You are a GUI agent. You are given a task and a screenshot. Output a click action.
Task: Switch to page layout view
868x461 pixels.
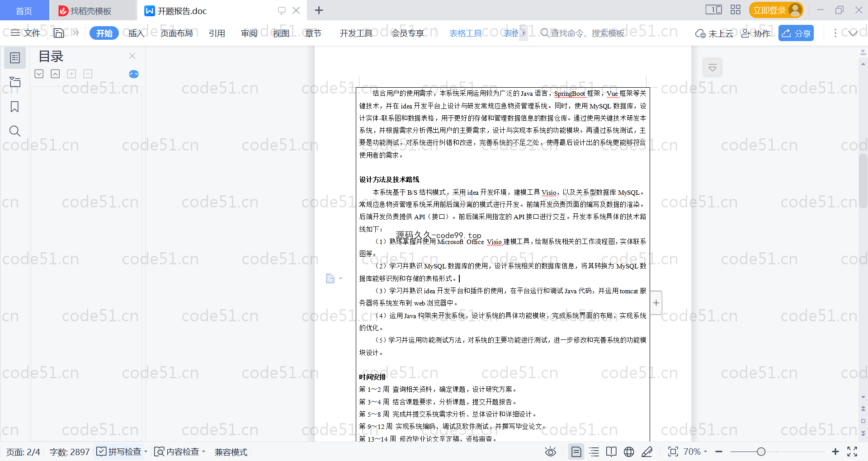[x=576, y=452]
